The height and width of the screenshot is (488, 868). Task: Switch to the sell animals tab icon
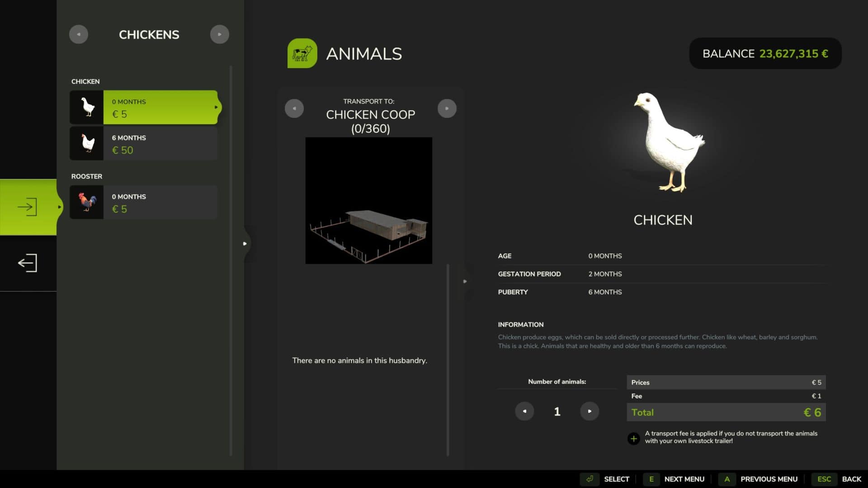pyautogui.click(x=28, y=263)
